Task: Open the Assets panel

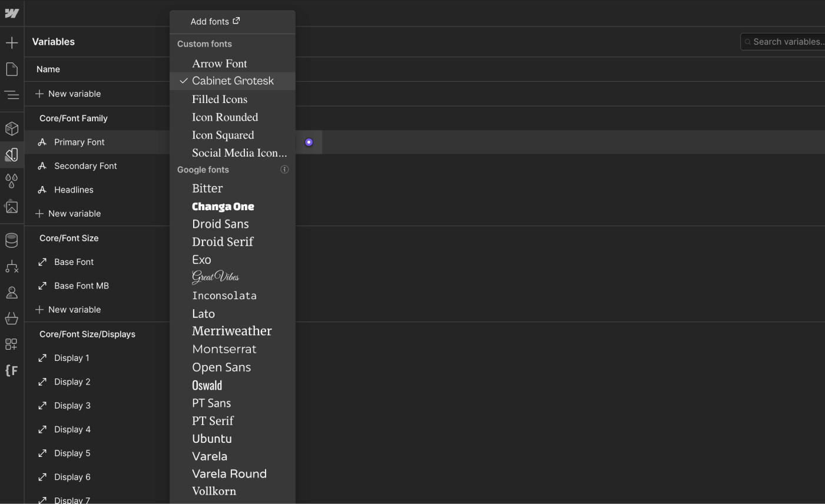Action: pos(12,207)
